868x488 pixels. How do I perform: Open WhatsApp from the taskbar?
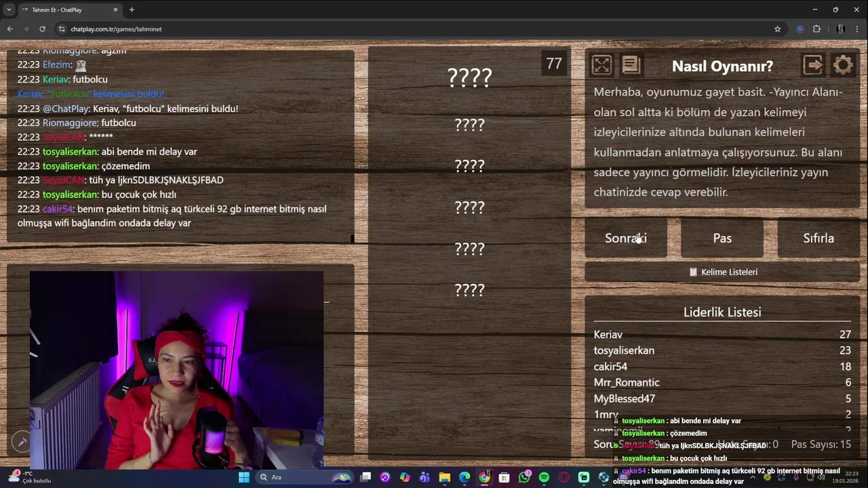point(524,477)
